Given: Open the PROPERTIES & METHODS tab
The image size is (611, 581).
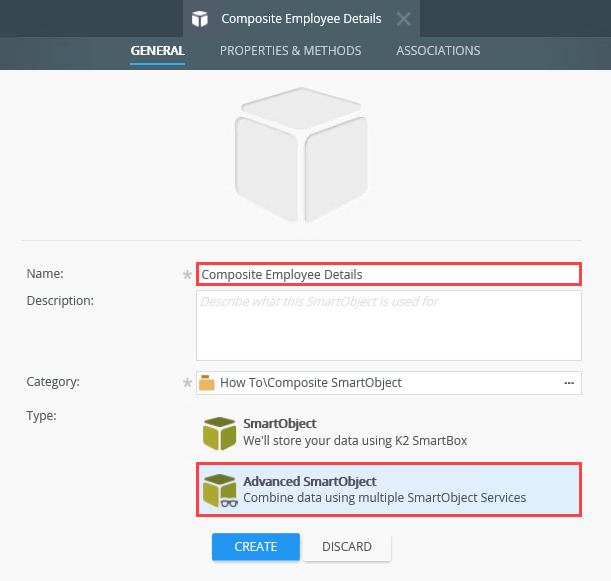Looking at the screenshot, I should (x=290, y=51).
